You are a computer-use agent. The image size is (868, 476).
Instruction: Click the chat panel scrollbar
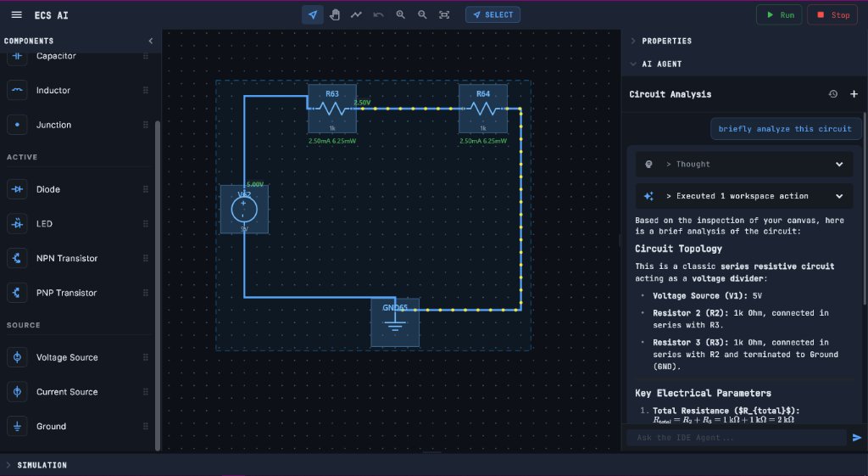click(x=865, y=208)
